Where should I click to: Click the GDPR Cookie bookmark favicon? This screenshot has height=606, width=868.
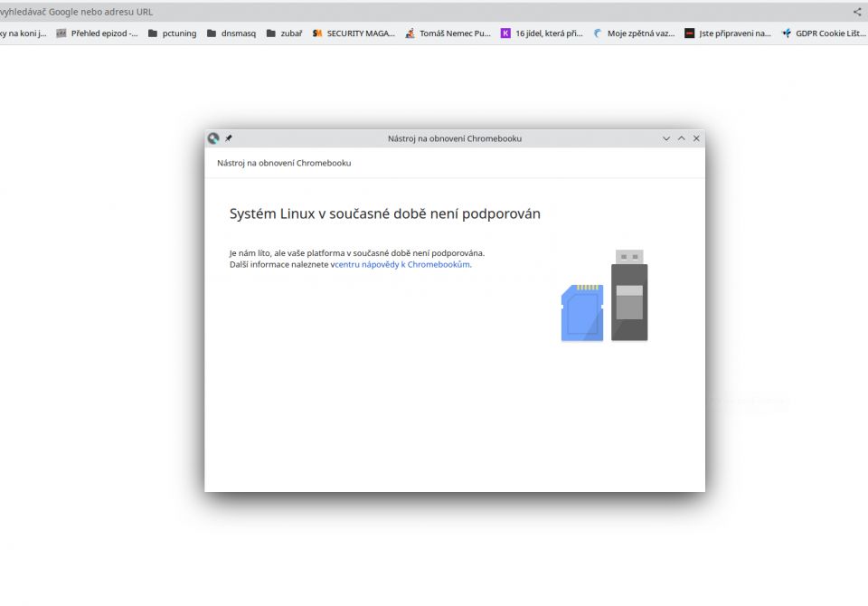[x=786, y=33]
